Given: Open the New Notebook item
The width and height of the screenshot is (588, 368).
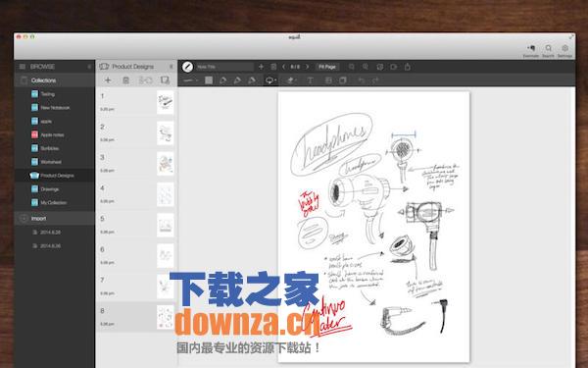Looking at the screenshot, I should click(54, 107).
